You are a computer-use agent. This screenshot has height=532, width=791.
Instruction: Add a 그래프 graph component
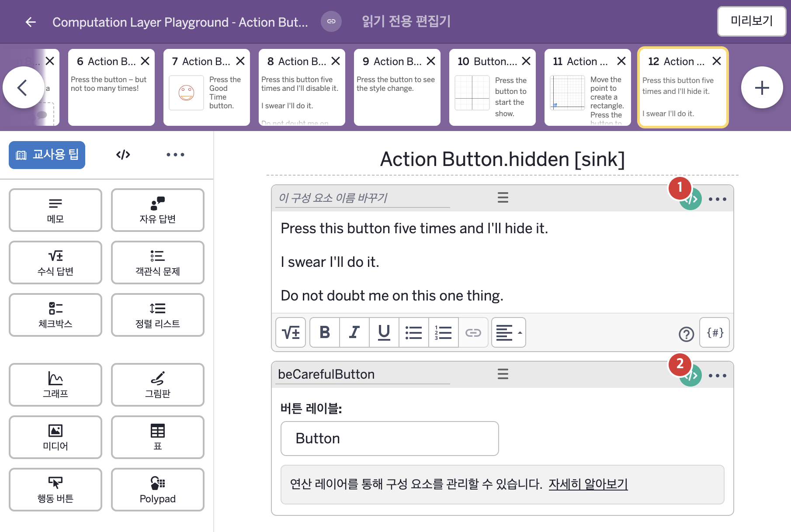coord(56,385)
